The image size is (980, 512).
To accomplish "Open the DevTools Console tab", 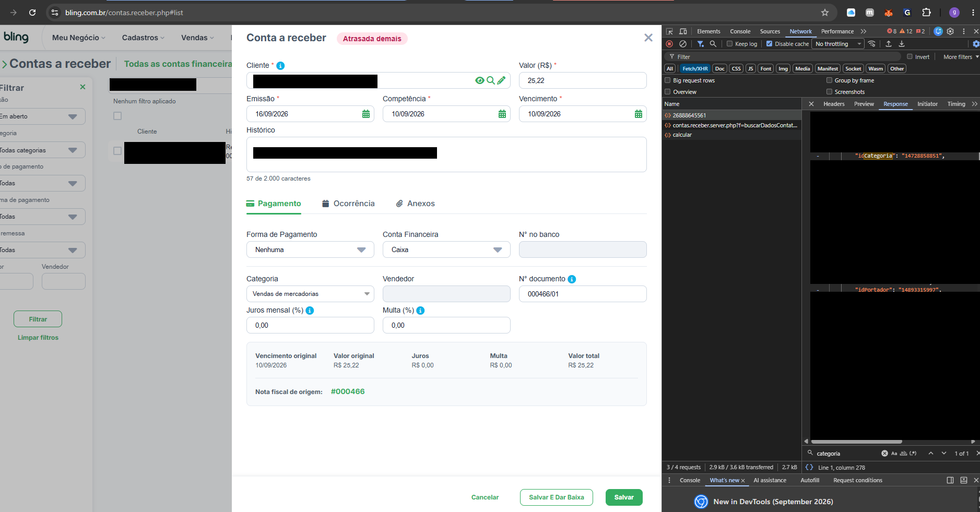I will [x=740, y=31].
